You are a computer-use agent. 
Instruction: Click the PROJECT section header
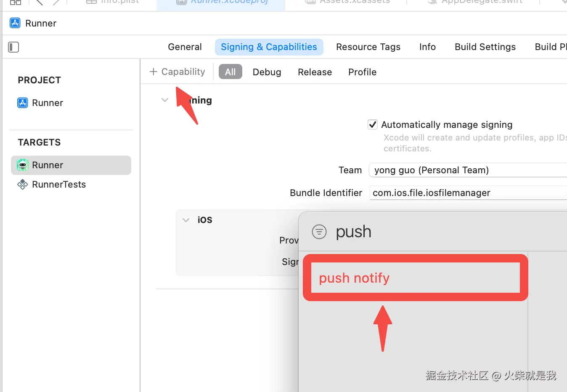(x=40, y=80)
